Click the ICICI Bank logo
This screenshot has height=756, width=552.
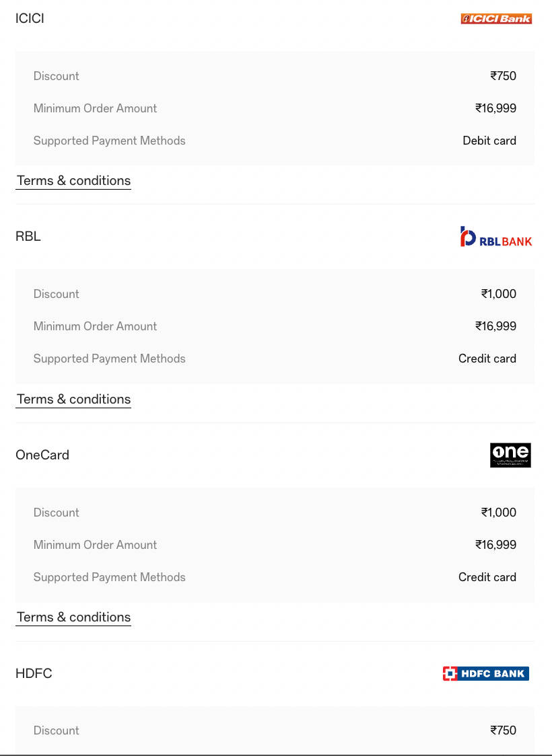pyautogui.click(x=496, y=19)
